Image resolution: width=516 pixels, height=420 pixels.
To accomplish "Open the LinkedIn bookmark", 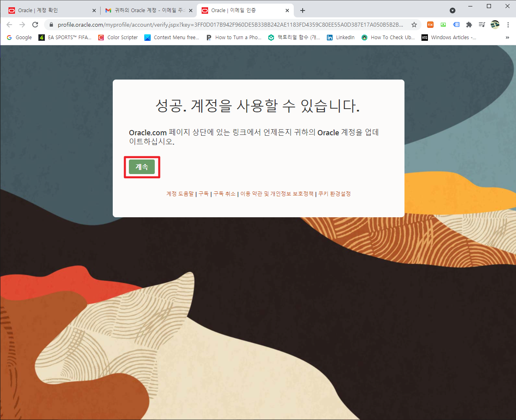I will tap(341, 38).
